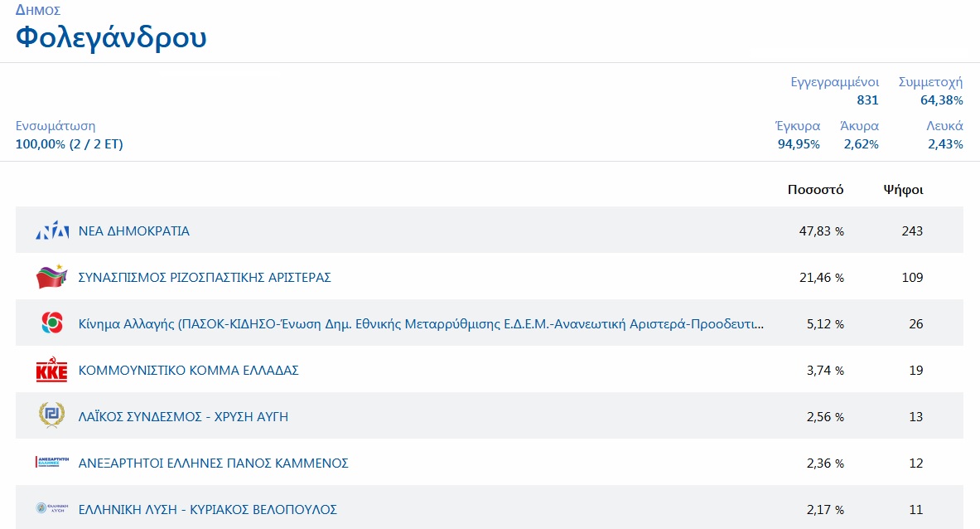Select the ΚΟΜΜΟΥΝΙΣΤΙΚΟ ΚΟΜΜΑ ΕΛΛΑΔΑΣ entry
Image resolution: width=980 pixels, height=529 pixels.
(188, 371)
